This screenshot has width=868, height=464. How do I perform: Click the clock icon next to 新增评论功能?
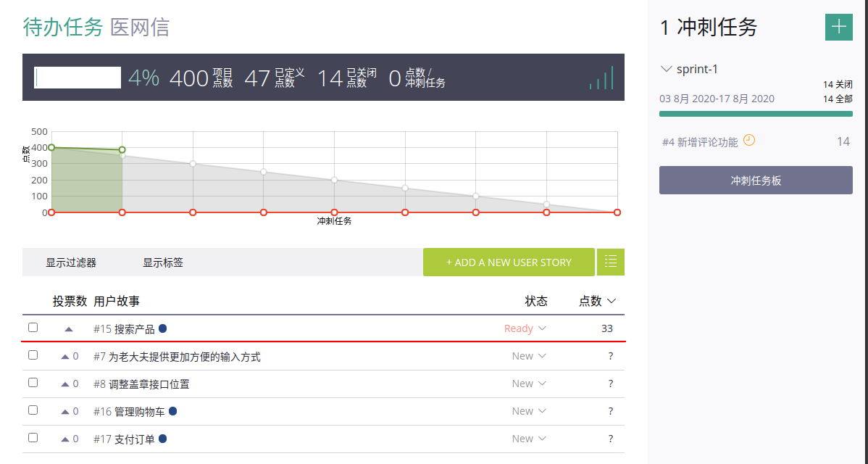click(x=749, y=141)
